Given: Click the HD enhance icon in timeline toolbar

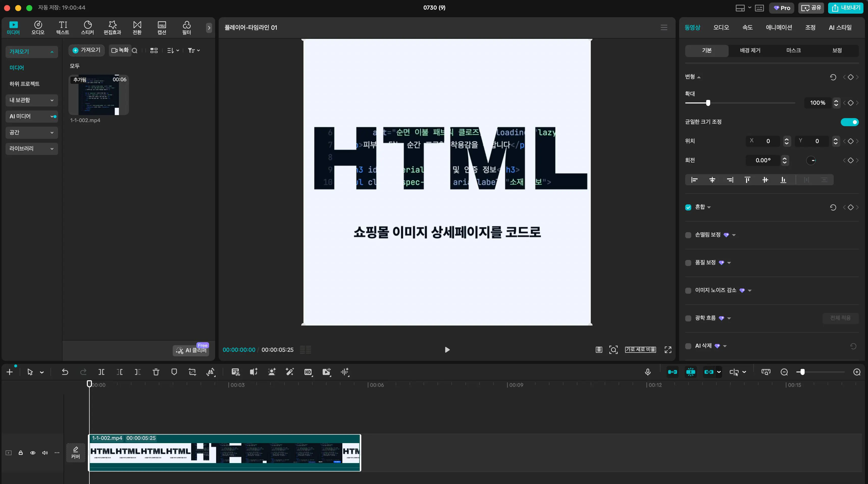Looking at the screenshot, I should click(x=308, y=372).
